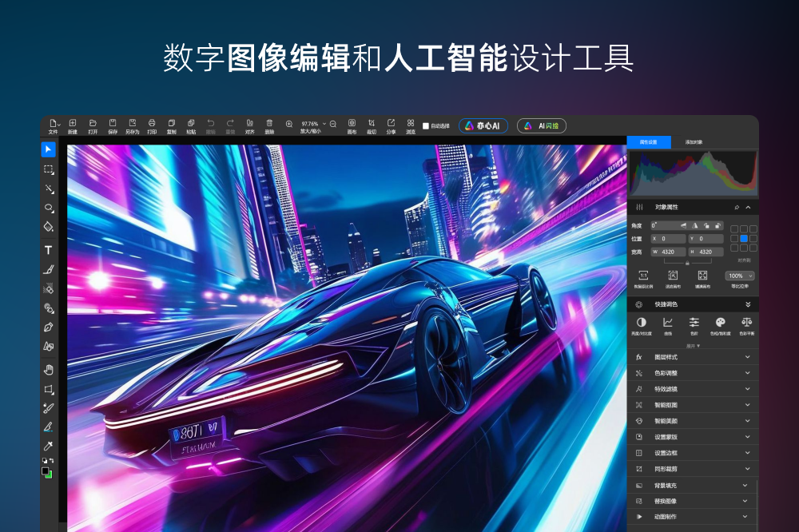The width and height of the screenshot is (799, 532).
Task: Pick the Hand pan tool
Action: coord(48,369)
